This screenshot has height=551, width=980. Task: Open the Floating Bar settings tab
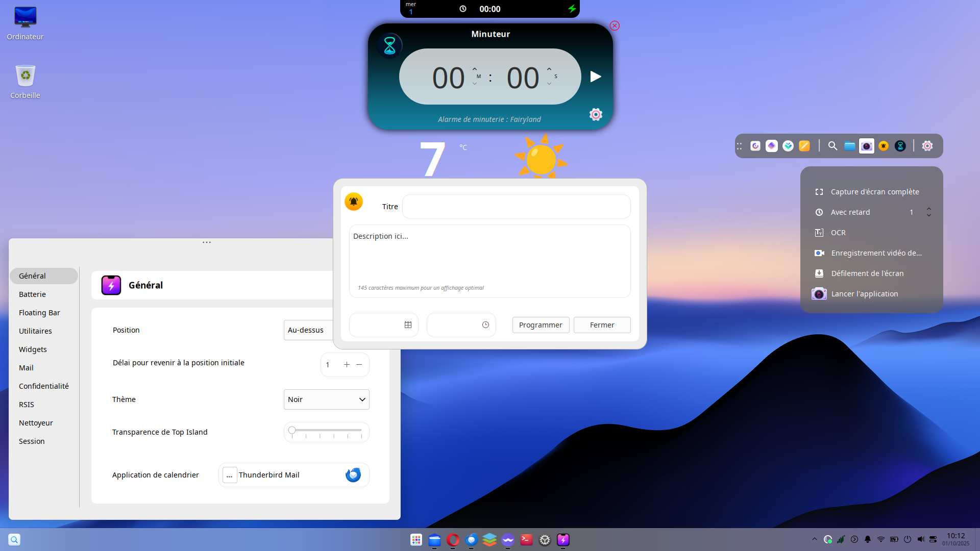tap(43, 313)
